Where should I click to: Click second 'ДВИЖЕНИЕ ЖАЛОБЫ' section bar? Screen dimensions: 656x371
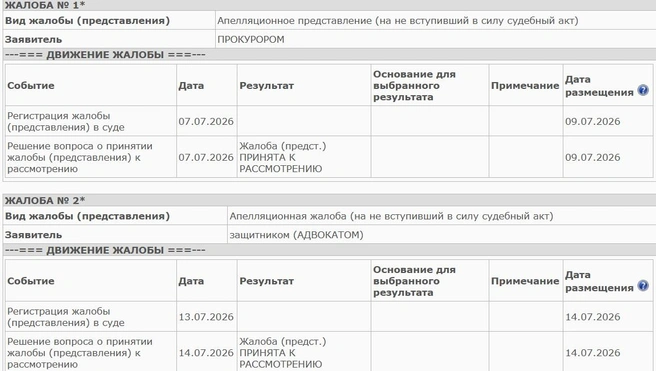pyautogui.click(x=329, y=250)
